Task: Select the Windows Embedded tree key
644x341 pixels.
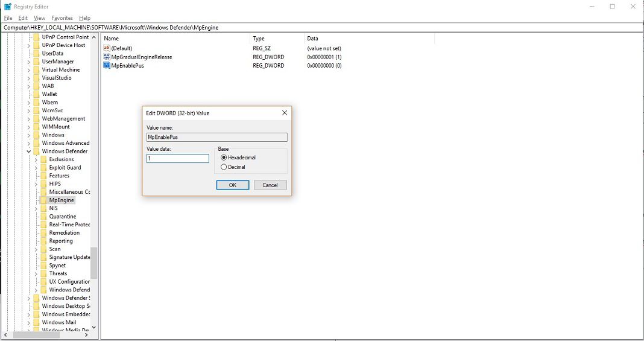Action: [66, 314]
